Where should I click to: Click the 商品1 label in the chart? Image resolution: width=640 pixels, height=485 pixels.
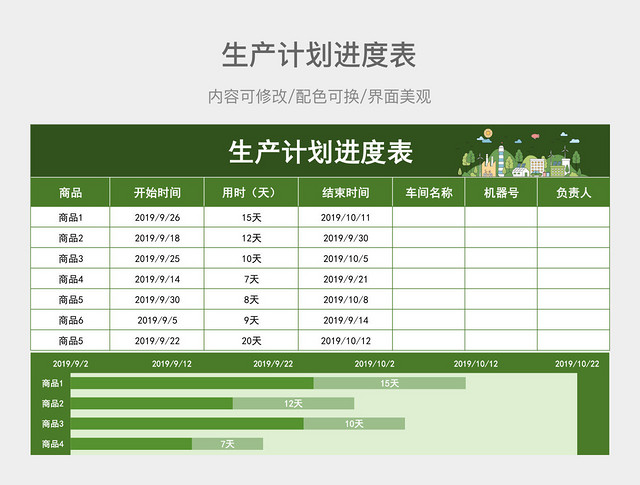click(x=53, y=383)
